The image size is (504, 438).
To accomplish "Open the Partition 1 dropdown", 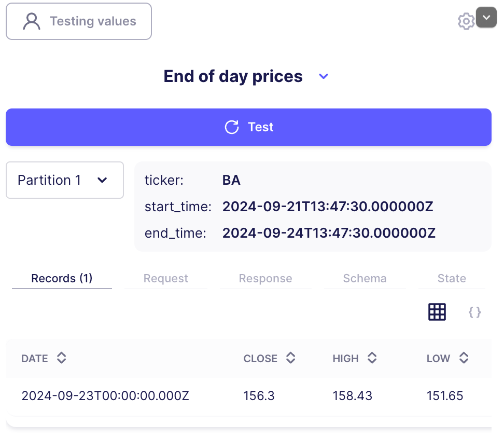I will pos(65,180).
